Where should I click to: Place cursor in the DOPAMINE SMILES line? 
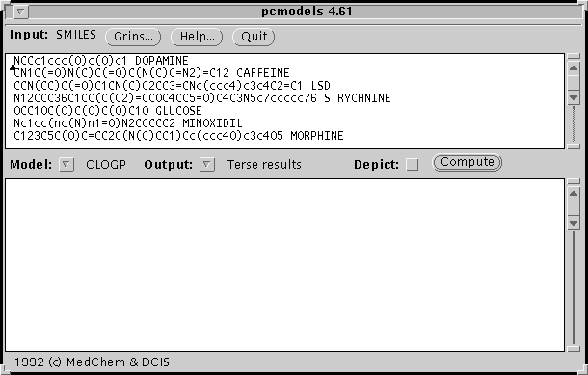point(101,61)
